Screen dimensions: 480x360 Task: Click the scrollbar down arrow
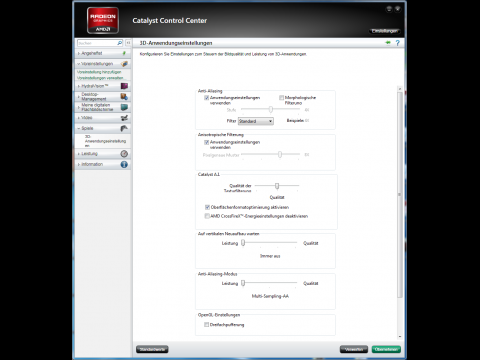coord(400,337)
